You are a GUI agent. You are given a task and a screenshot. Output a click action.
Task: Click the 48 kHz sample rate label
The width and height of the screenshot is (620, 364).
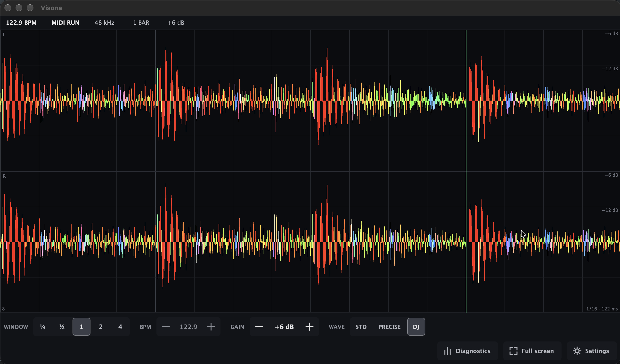tap(104, 23)
